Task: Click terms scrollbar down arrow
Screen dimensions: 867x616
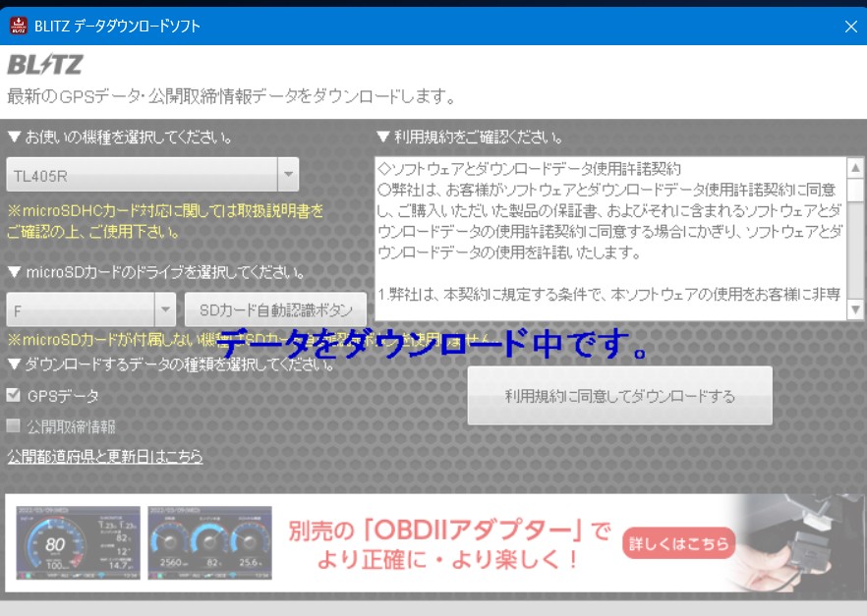Action: pos(855,309)
